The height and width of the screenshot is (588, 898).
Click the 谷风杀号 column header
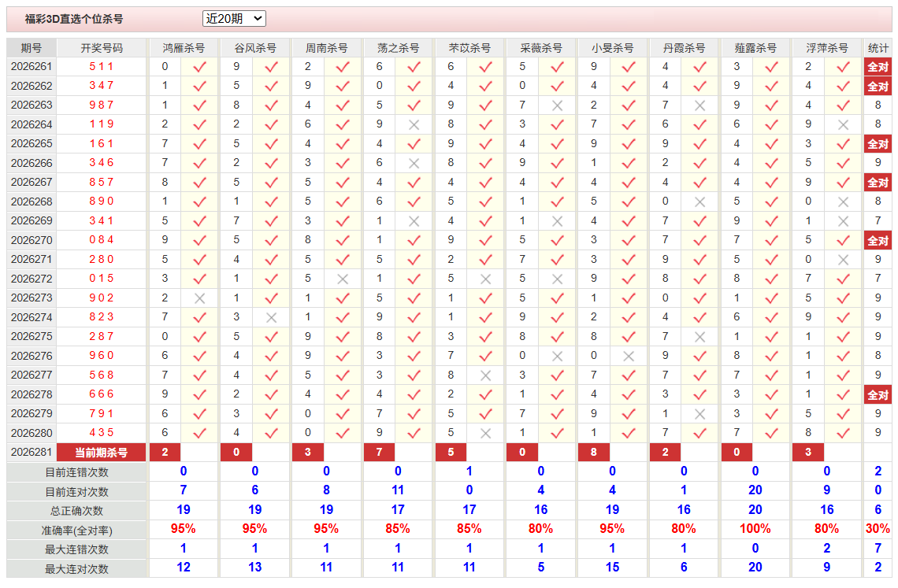[x=255, y=48]
